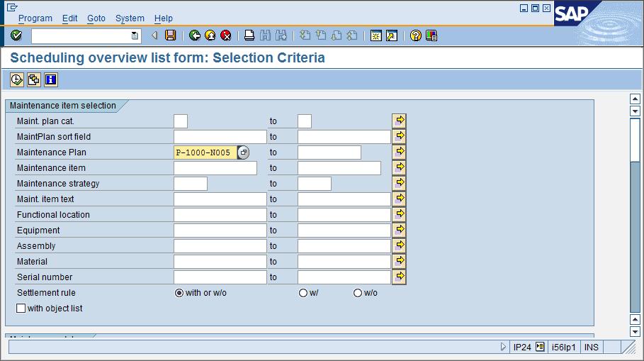This screenshot has height=361, width=644.
Task: Click the Generate shortcut icon
Action: tap(392, 35)
